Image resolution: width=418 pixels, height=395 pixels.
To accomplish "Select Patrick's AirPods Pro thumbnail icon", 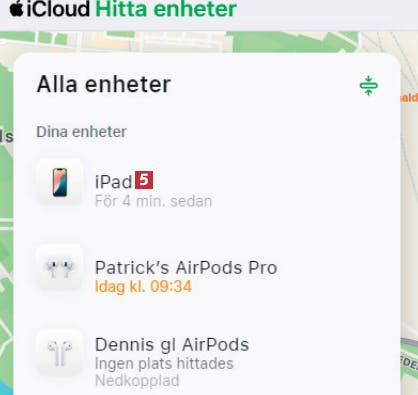I will point(60,268).
